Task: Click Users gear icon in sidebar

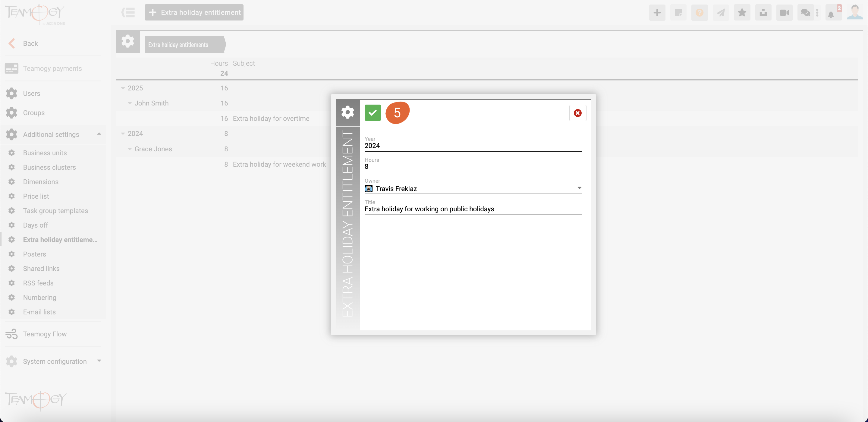Action: 11,93
